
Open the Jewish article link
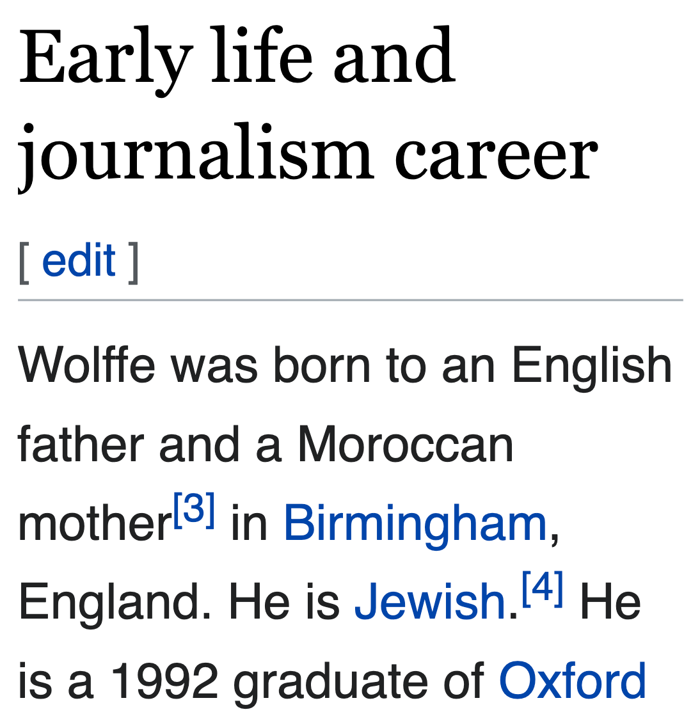coord(430,602)
